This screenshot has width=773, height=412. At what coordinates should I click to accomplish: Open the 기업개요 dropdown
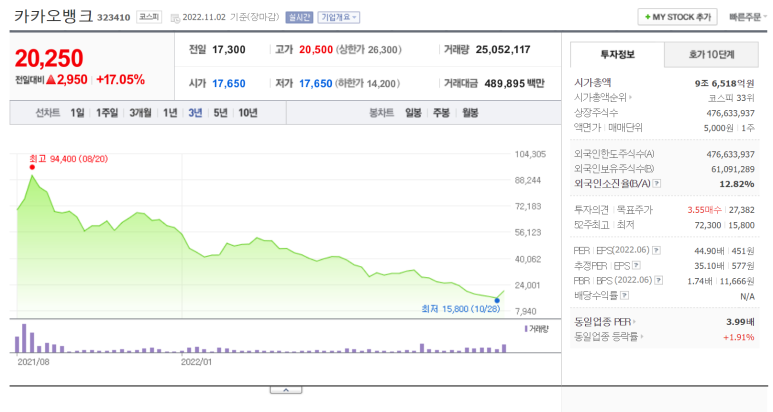coord(339,17)
